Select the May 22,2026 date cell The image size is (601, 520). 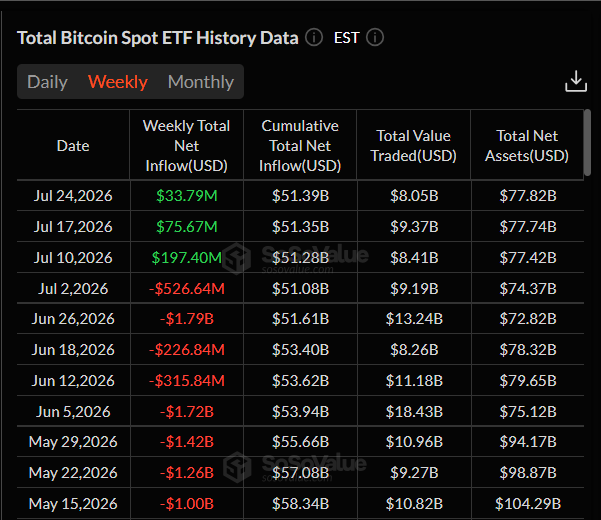(73, 473)
